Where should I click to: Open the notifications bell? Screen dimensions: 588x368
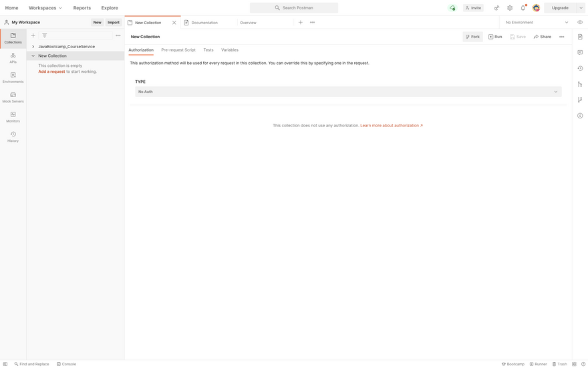point(523,8)
